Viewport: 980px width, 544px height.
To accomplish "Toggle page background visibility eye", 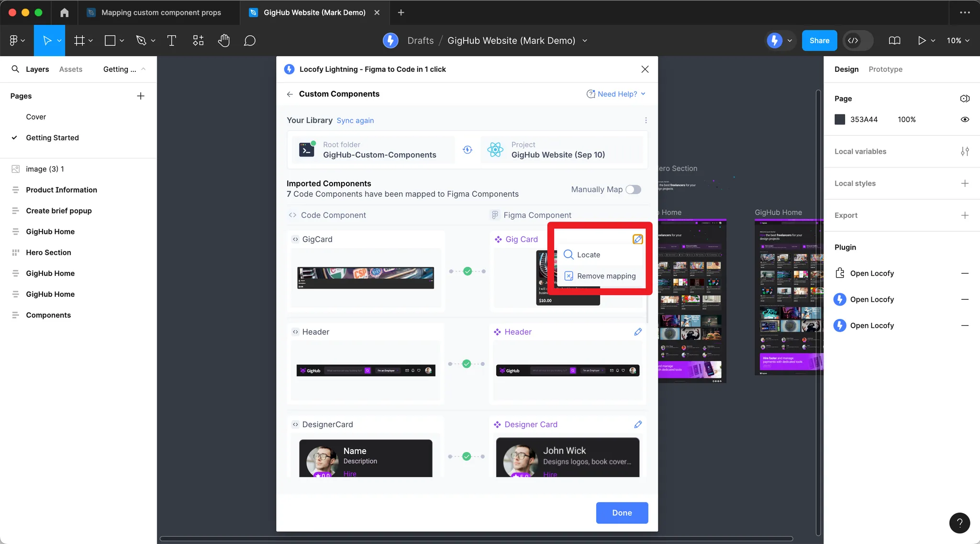I will point(965,119).
